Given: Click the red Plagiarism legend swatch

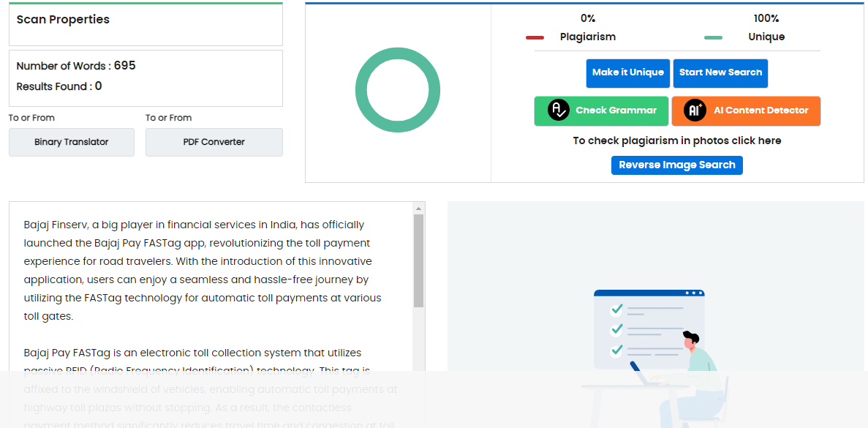Looking at the screenshot, I should 535,37.
